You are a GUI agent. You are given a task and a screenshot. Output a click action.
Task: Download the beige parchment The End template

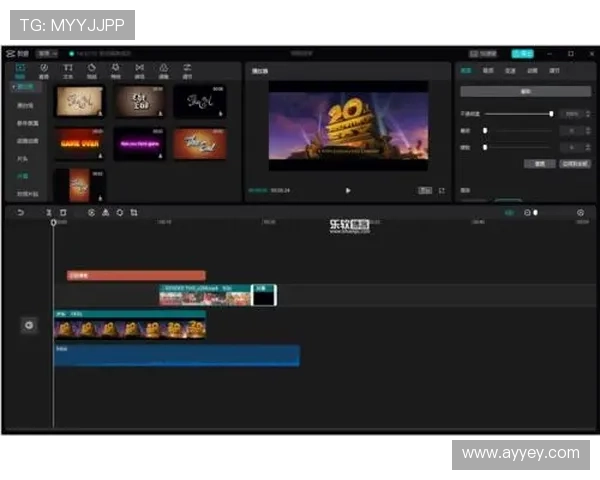pos(100,113)
